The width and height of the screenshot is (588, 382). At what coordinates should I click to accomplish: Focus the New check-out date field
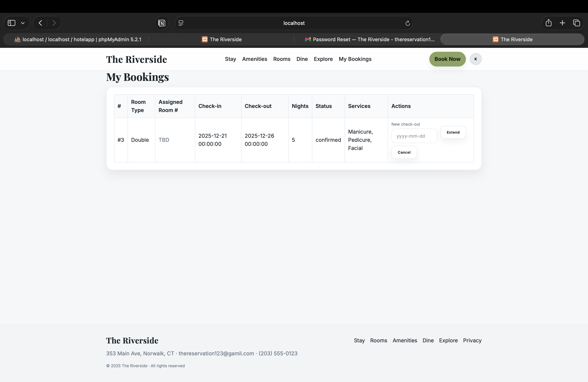[414, 136]
